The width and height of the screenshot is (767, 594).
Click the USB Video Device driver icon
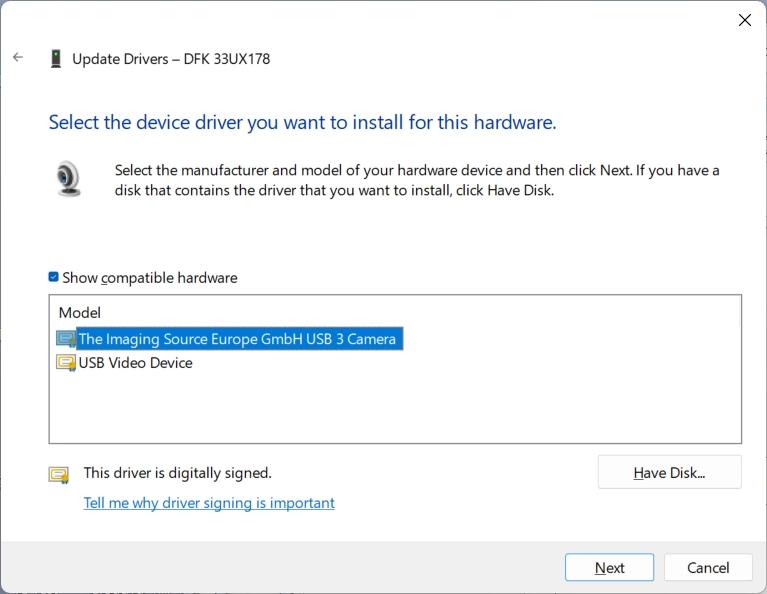point(66,363)
